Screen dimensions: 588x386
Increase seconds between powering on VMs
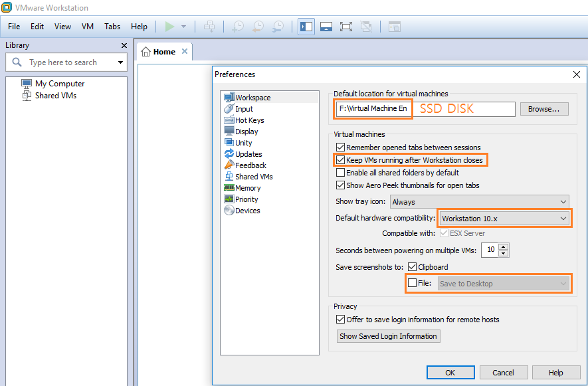(504, 247)
